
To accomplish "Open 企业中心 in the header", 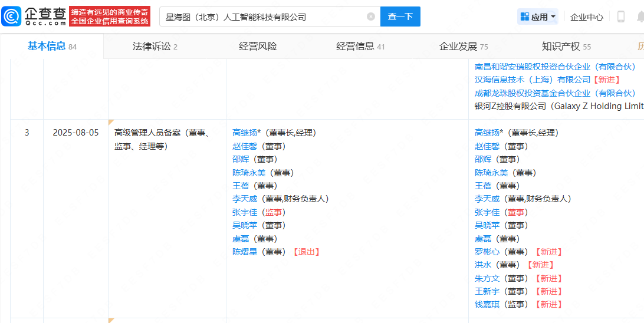I will pos(586,17).
